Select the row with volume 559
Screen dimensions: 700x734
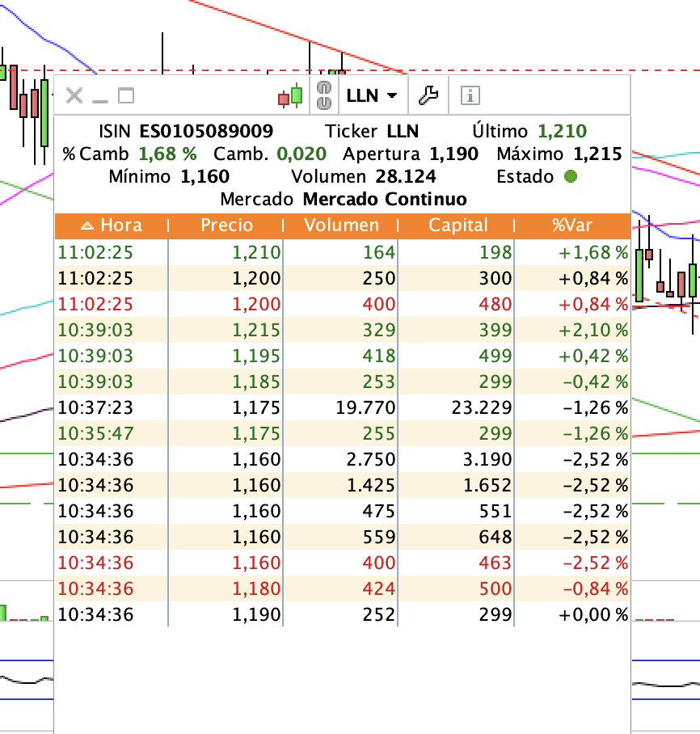[x=342, y=537]
